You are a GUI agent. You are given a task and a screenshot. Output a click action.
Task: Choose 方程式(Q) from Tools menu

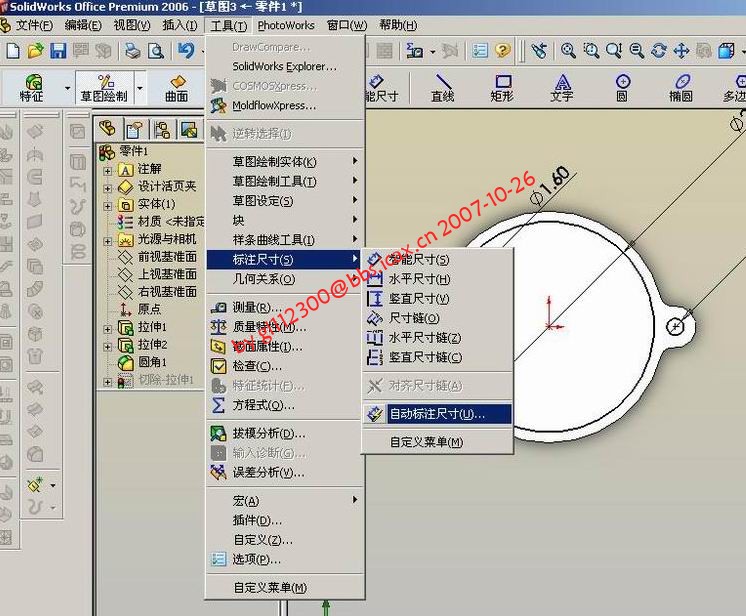pos(285,405)
